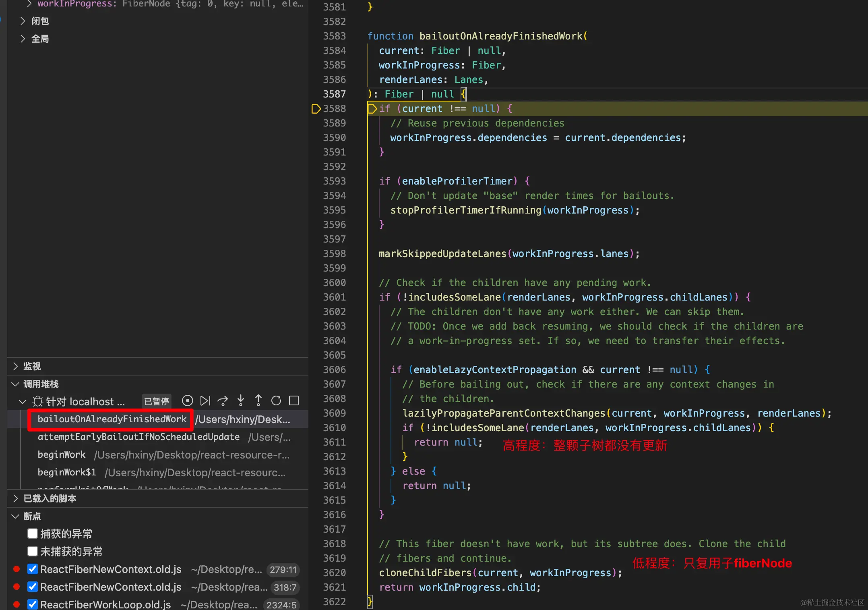Screen dimensions: 868x610
Task: Expand the 监视 panel
Action: coord(15,366)
